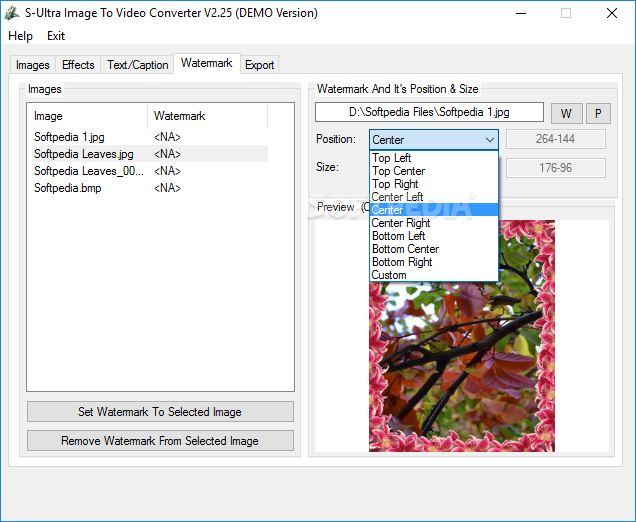This screenshot has width=636, height=522.
Task: Go to the Export tab
Action: point(260,65)
